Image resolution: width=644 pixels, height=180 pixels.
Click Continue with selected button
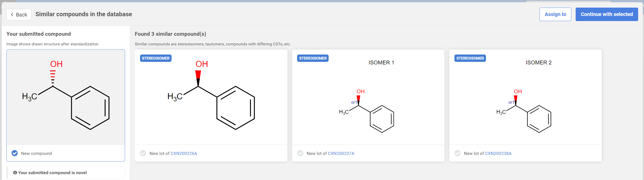[x=606, y=14]
